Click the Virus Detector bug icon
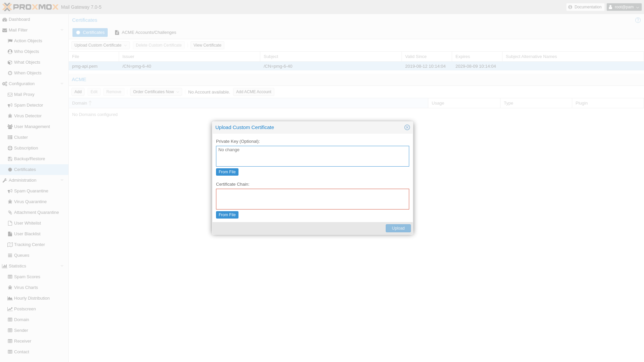 [10, 116]
